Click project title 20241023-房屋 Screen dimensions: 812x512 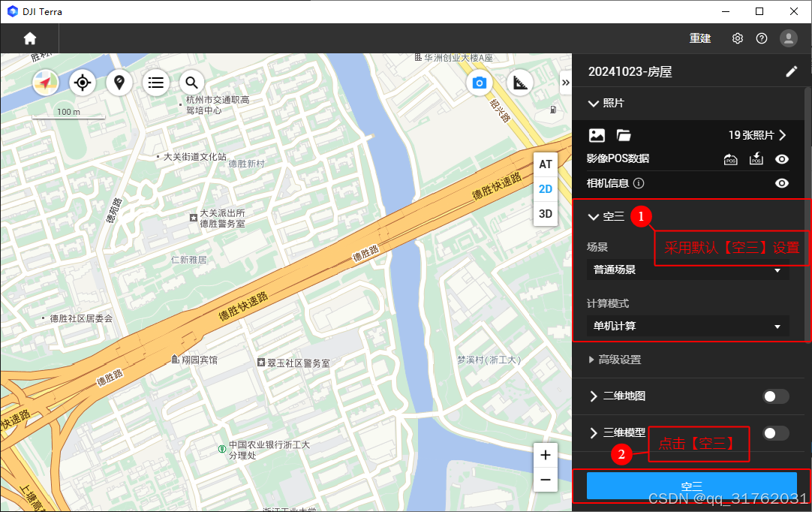[630, 71]
